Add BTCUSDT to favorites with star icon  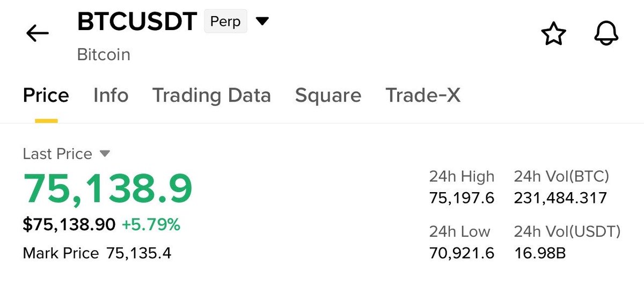point(553,34)
